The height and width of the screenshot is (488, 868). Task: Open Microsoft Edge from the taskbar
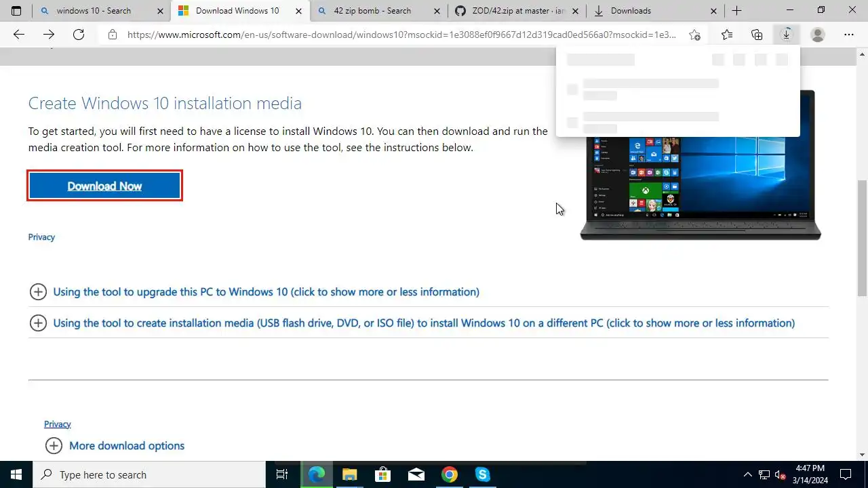click(x=317, y=474)
